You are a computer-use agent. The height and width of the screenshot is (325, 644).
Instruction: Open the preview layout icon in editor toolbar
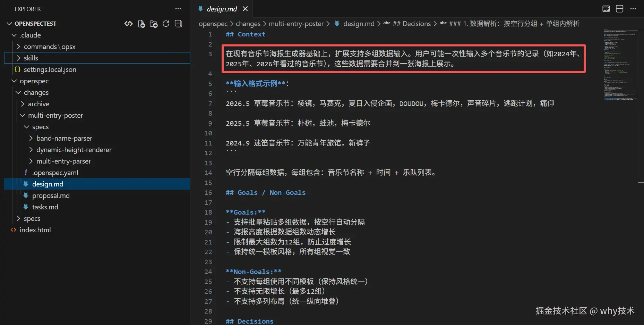click(x=606, y=9)
